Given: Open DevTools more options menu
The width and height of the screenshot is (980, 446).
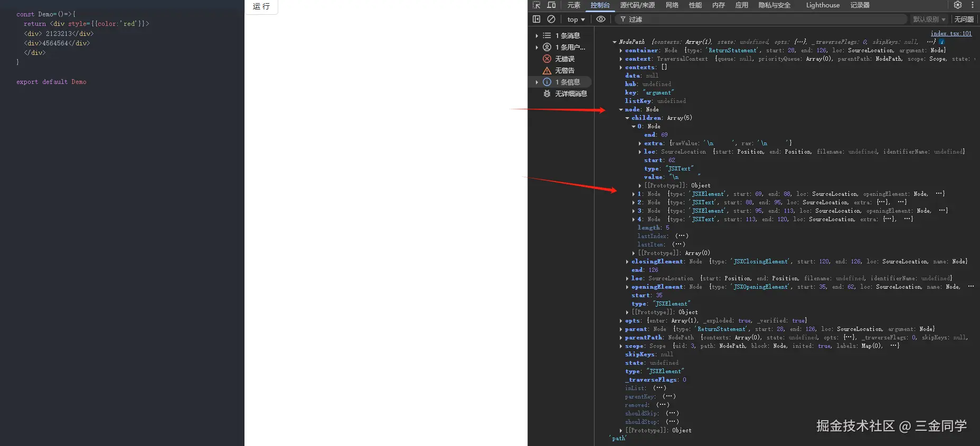Looking at the screenshot, I should 972,5.
